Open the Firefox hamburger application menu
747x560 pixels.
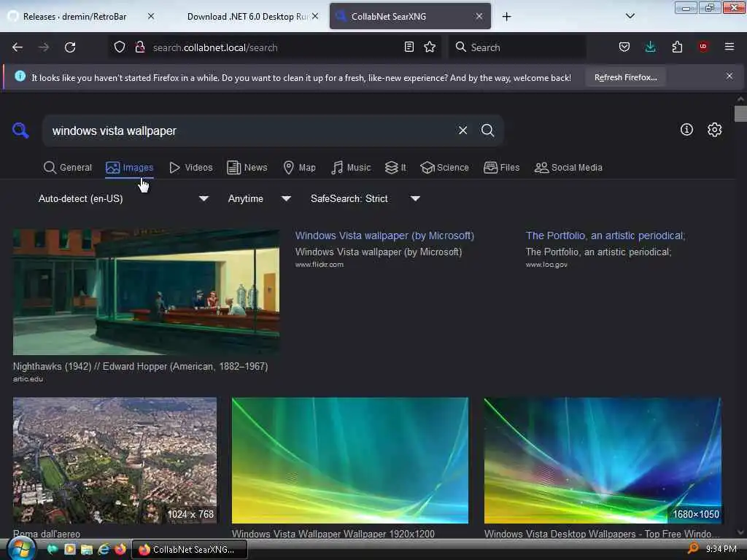click(729, 47)
